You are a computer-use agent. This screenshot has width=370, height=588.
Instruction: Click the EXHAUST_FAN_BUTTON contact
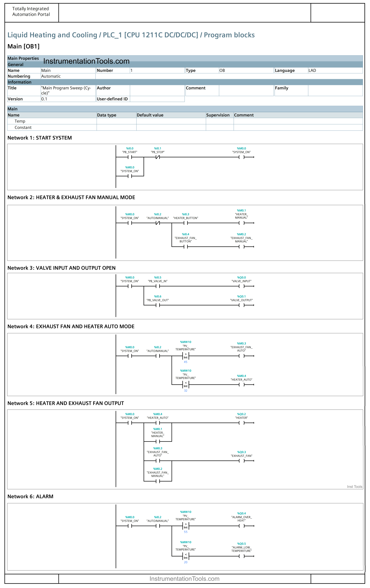(x=185, y=247)
